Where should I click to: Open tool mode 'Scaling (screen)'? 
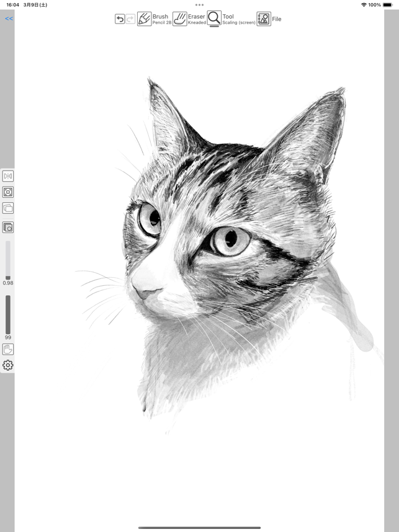point(239,23)
